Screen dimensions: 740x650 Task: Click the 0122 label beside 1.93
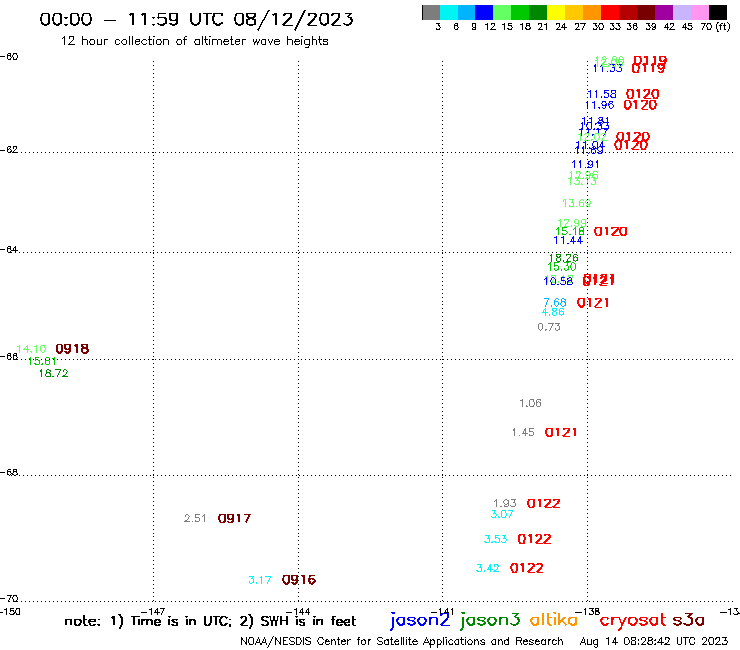[544, 503]
